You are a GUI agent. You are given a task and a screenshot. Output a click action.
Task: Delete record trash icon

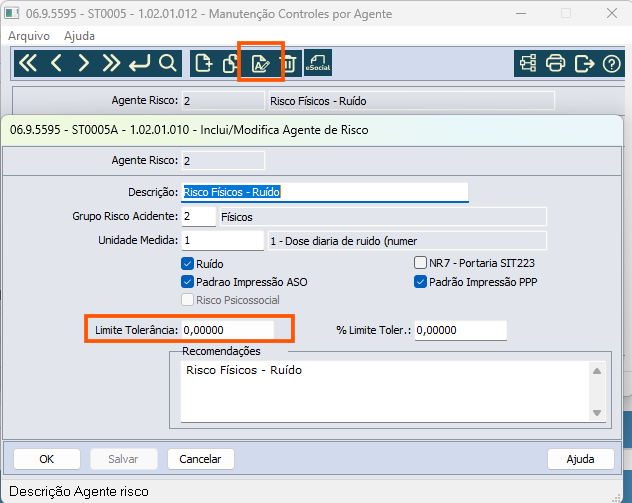pyautogui.click(x=289, y=64)
